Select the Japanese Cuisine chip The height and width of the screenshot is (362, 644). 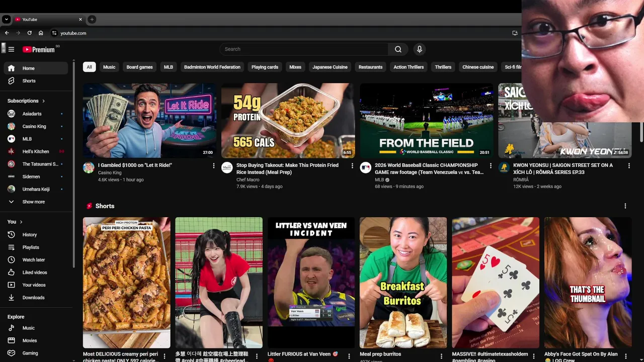pos(330,67)
